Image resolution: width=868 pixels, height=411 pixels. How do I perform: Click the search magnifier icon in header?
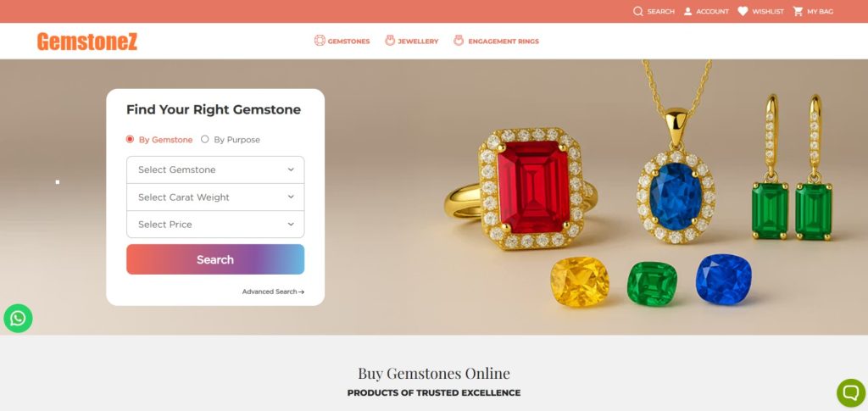click(x=637, y=11)
